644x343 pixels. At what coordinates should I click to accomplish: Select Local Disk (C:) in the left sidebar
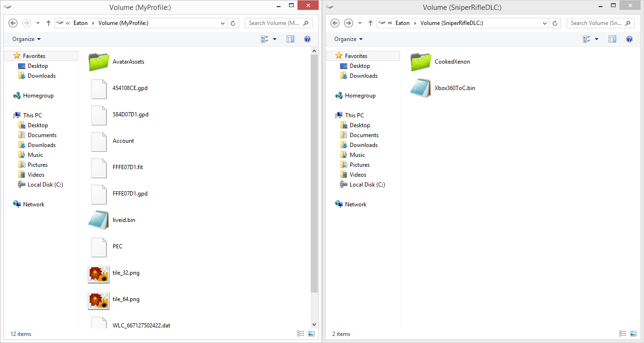point(45,185)
